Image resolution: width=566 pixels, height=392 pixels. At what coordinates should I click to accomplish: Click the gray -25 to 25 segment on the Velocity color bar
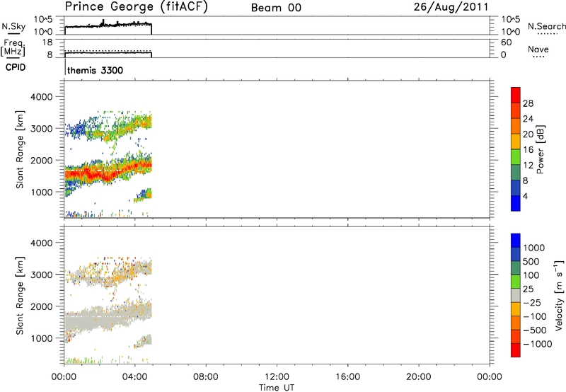pos(516,296)
